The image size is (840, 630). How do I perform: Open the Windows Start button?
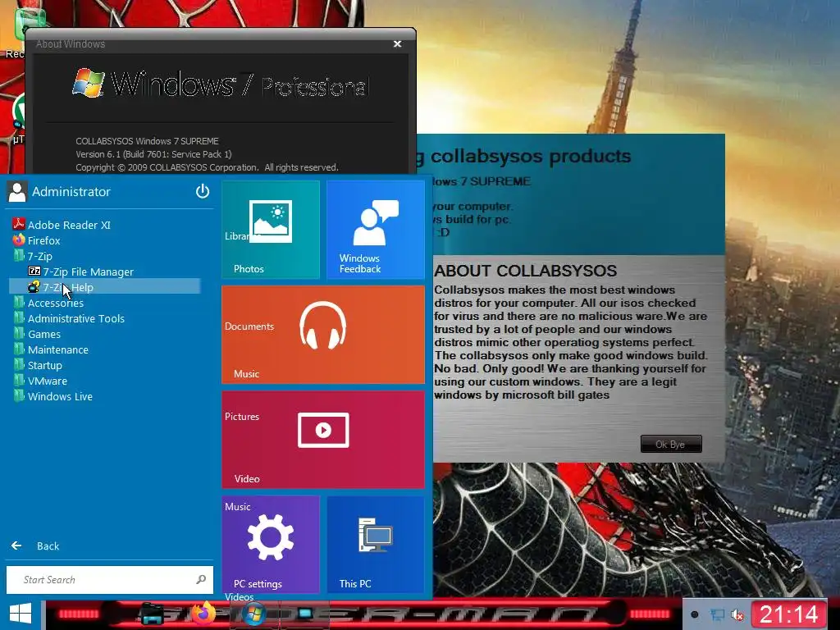tap(21, 614)
